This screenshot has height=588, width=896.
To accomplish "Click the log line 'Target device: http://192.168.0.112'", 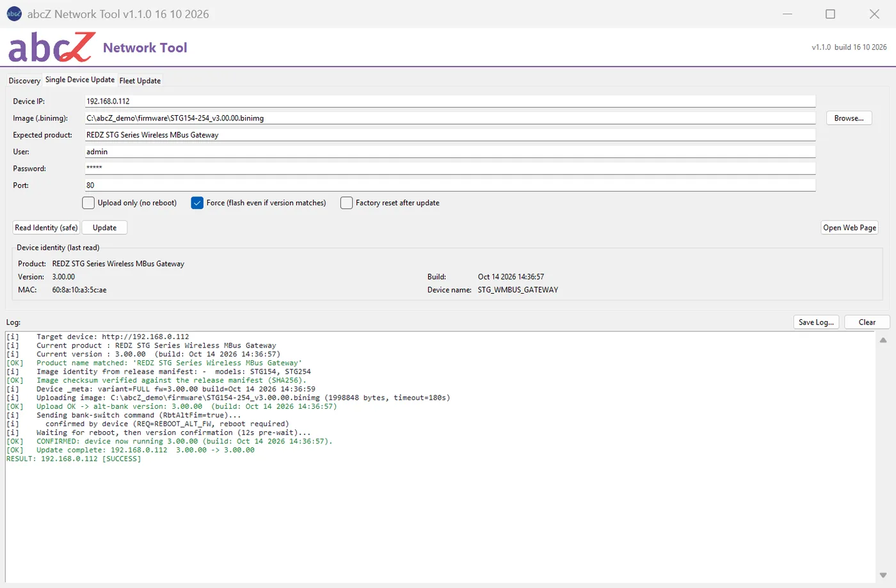I will (98, 337).
